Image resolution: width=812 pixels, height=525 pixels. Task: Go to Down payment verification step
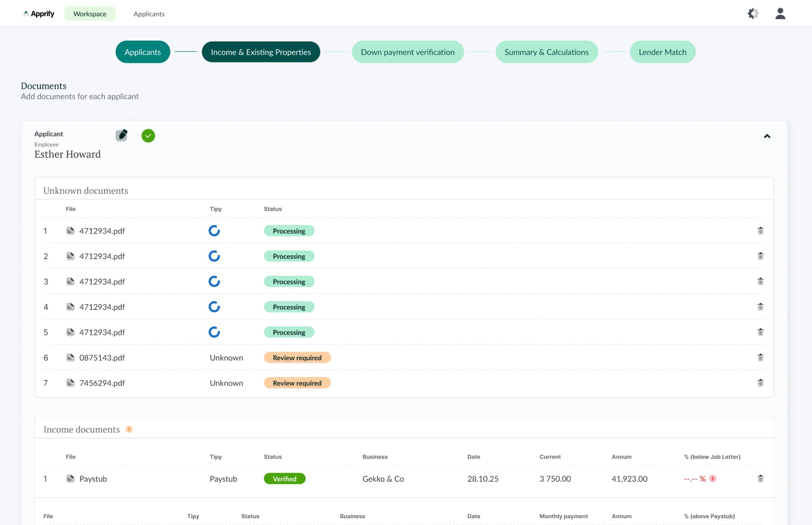pyautogui.click(x=408, y=52)
